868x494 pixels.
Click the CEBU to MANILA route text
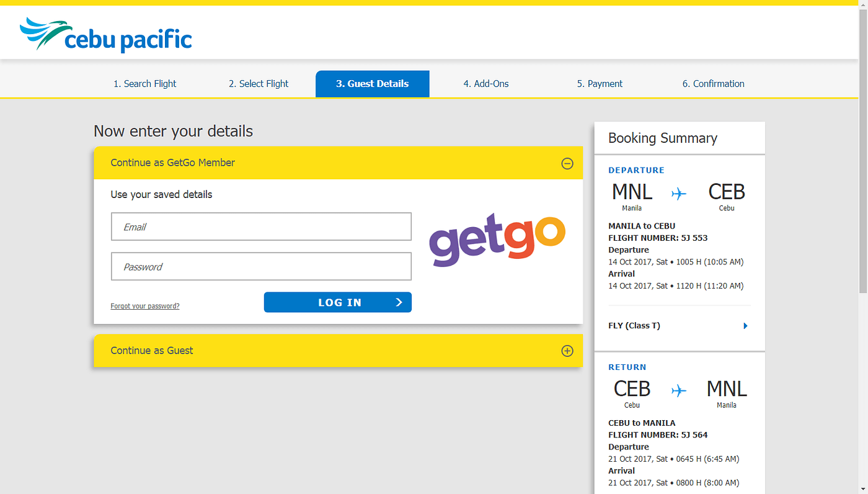tap(642, 423)
